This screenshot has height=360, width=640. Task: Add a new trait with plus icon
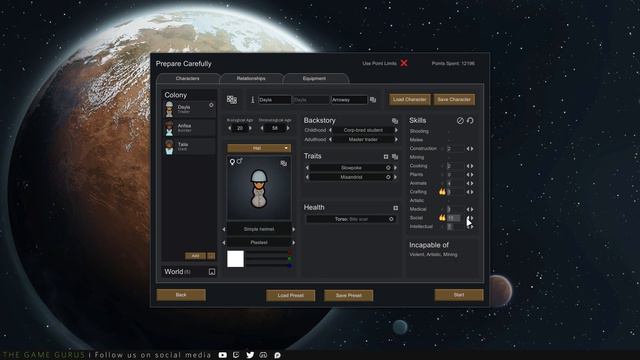[x=386, y=156]
